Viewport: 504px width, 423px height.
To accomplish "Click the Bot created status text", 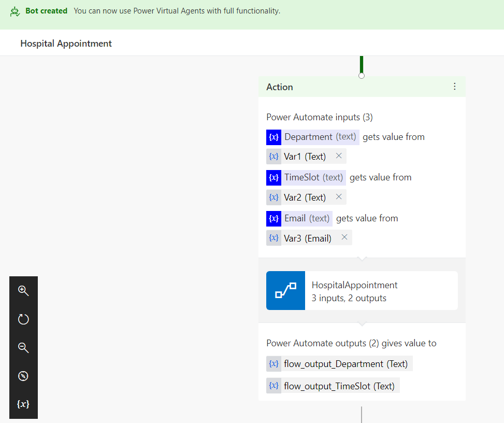I will pyautogui.click(x=46, y=11).
